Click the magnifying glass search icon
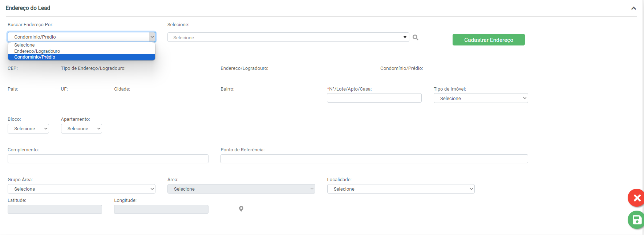The width and height of the screenshot is (644, 235). 416,37
